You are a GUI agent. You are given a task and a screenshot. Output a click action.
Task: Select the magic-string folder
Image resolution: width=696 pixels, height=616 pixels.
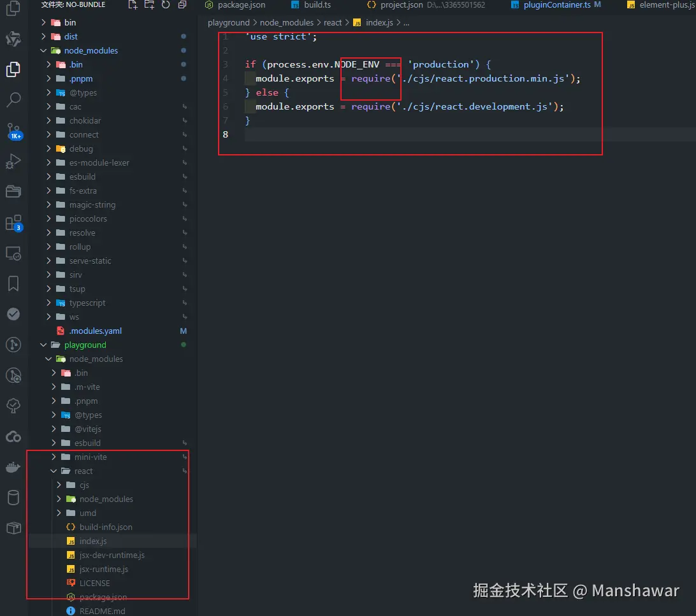click(x=113, y=205)
